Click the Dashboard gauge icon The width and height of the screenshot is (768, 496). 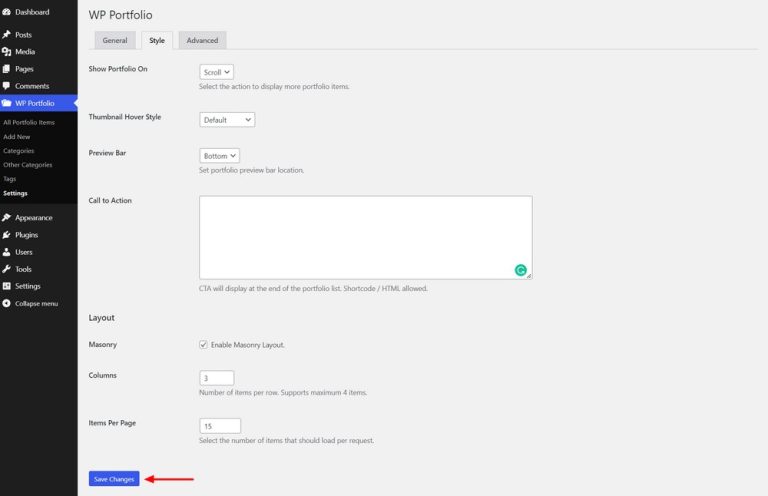point(6,12)
